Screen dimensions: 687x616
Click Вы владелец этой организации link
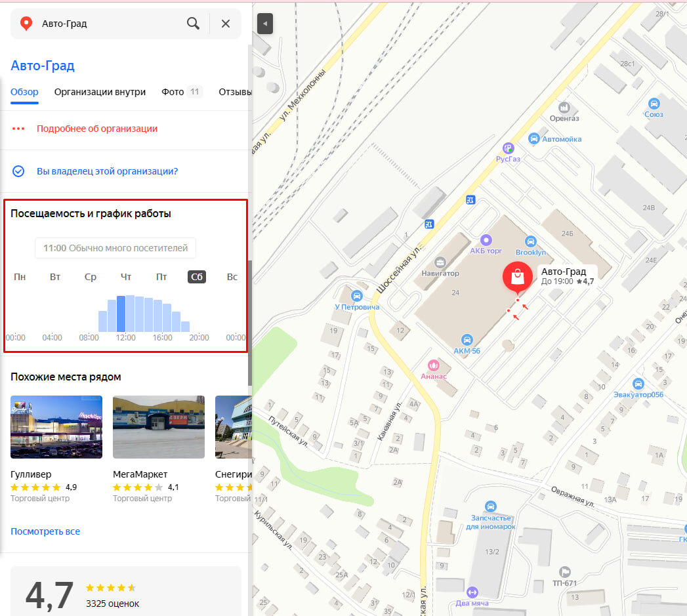(x=108, y=171)
